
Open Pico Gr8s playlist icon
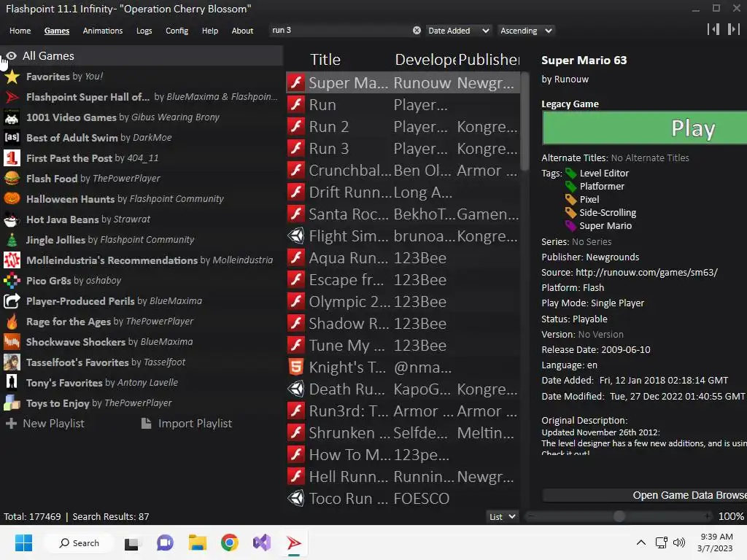(x=12, y=281)
